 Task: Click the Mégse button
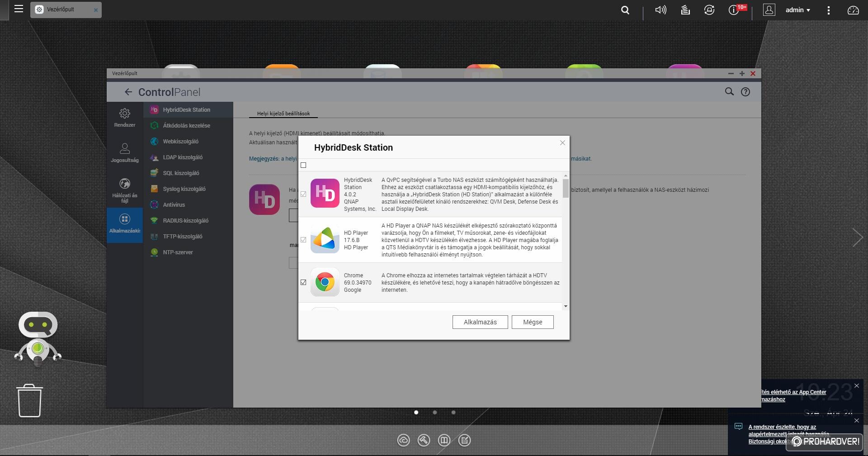[533, 322]
